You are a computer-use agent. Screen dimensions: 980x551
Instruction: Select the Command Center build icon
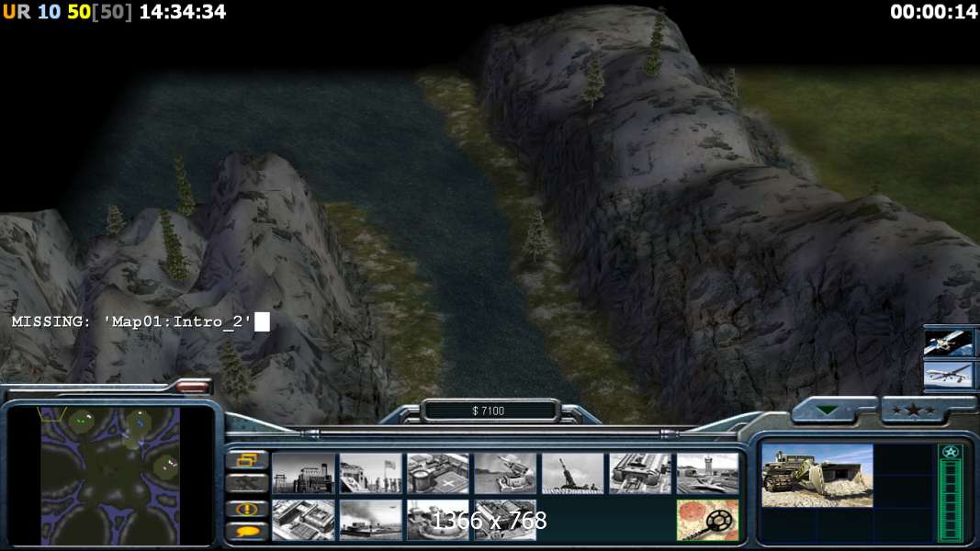click(x=505, y=520)
